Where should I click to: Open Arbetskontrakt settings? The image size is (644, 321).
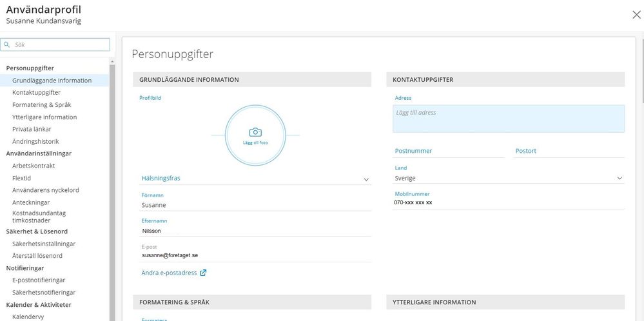[x=34, y=166]
